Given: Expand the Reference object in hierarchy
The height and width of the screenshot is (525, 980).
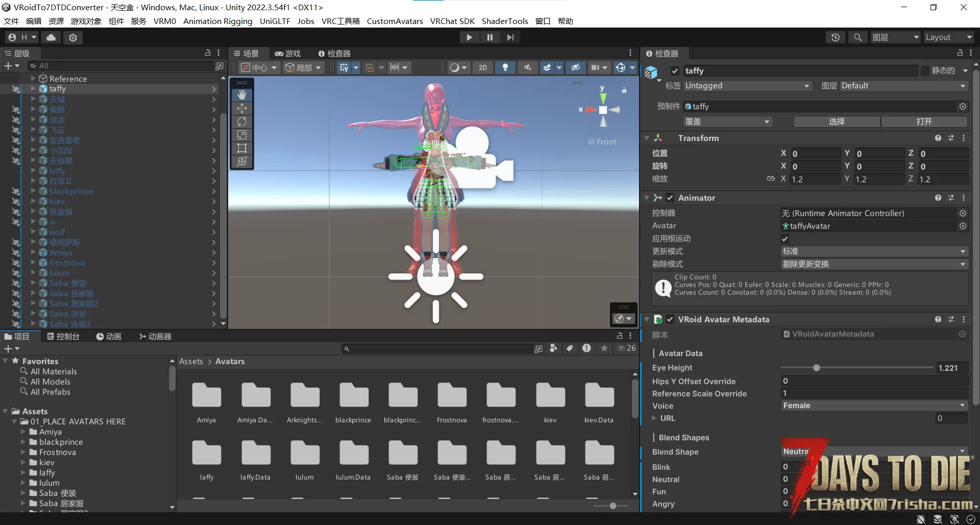Looking at the screenshot, I should point(33,79).
